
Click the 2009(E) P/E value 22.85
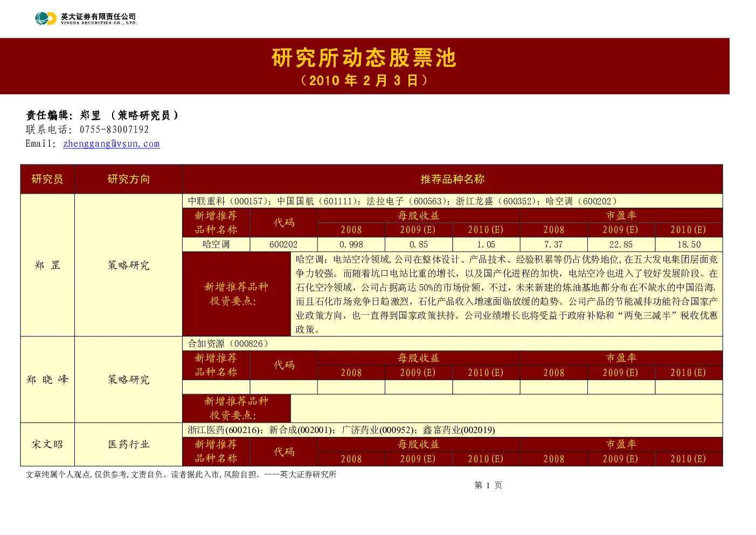click(621, 244)
